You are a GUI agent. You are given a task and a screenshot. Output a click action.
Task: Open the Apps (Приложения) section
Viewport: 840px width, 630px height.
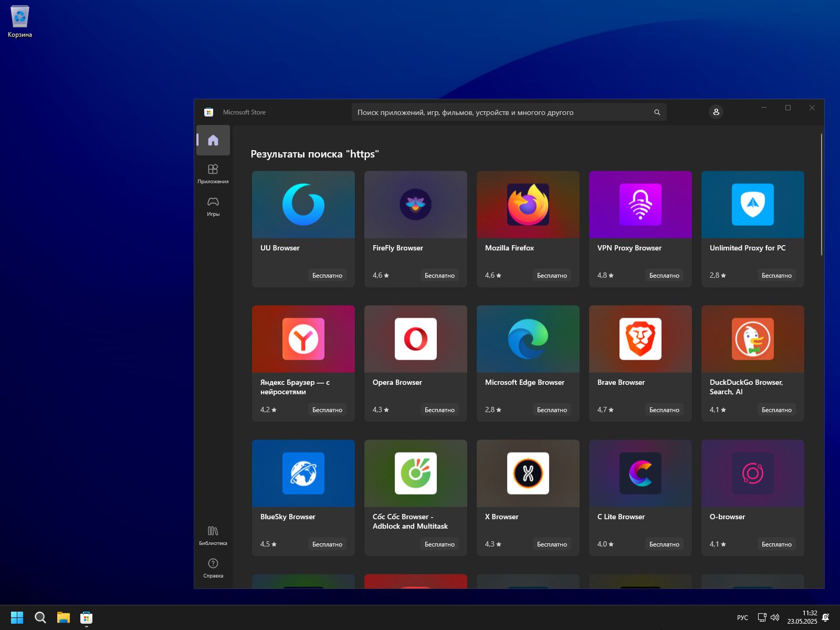click(x=213, y=174)
